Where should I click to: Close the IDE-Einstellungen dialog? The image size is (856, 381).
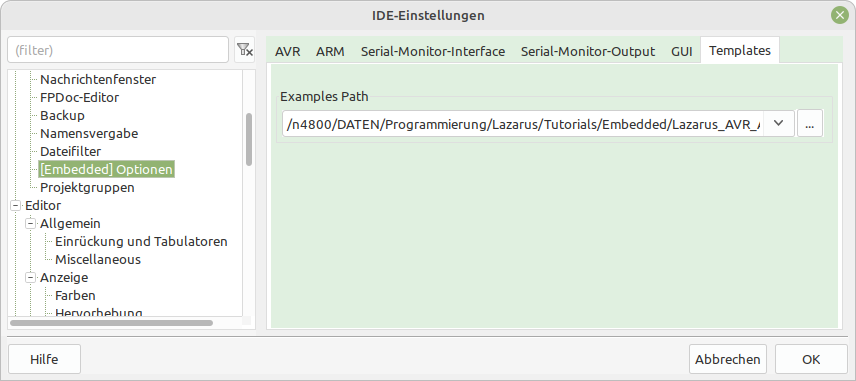840,15
